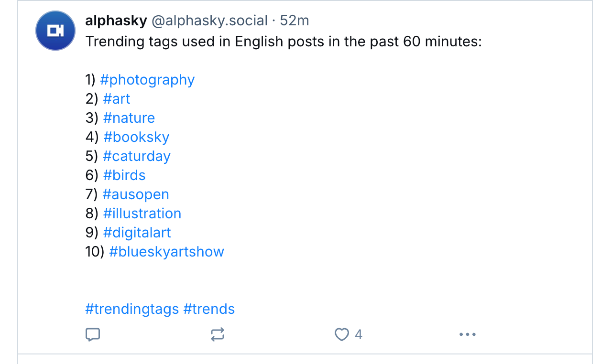612x364 pixels.
Task: Open the #art hashtag
Action: click(x=117, y=99)
